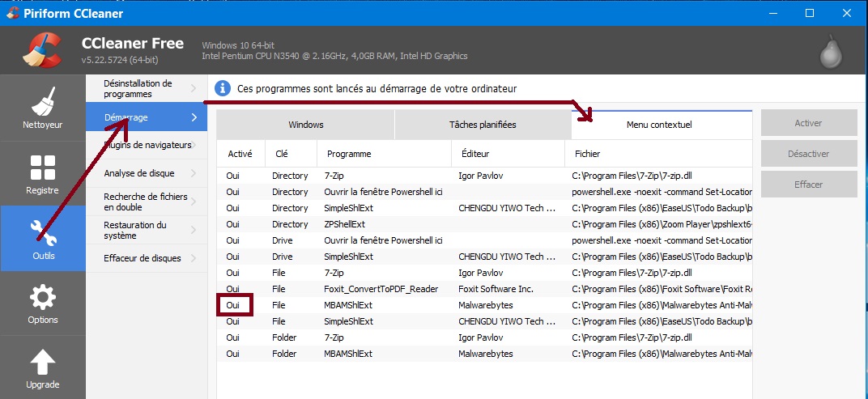The height and width of the screenshot is (399, 868).
Task: Click the Zoom Player file path
Action: (662, 224)
